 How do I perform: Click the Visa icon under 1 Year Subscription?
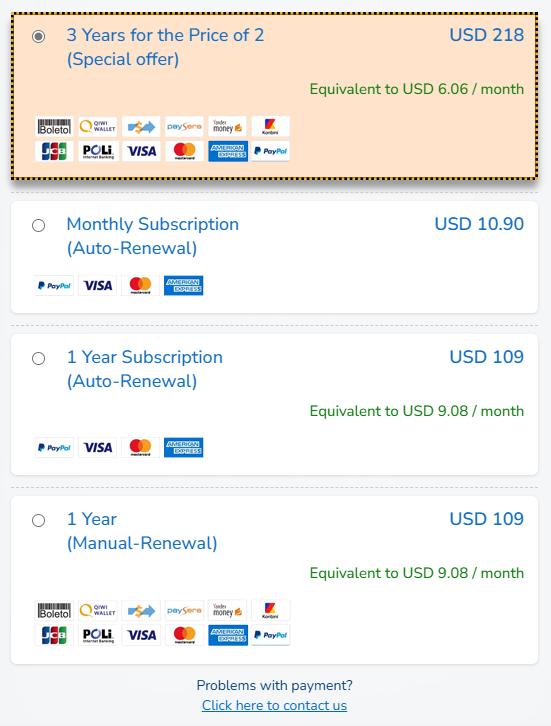[98, 448]
